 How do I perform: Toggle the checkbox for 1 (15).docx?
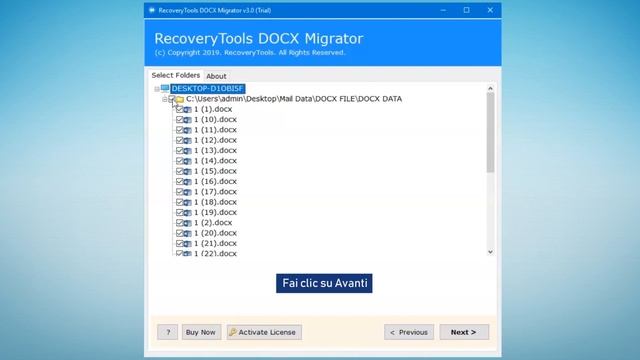point(180,171)
